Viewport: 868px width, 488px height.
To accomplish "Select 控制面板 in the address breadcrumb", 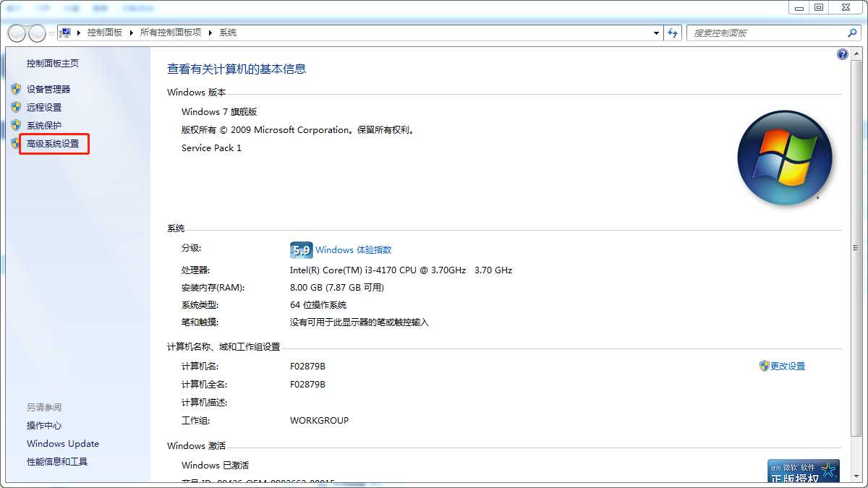I will pyautogui.click(x=104, y=33).
